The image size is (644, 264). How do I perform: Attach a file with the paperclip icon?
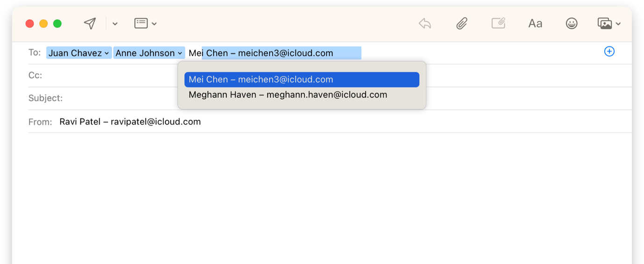pyautogui.click(x=462, y=23)
